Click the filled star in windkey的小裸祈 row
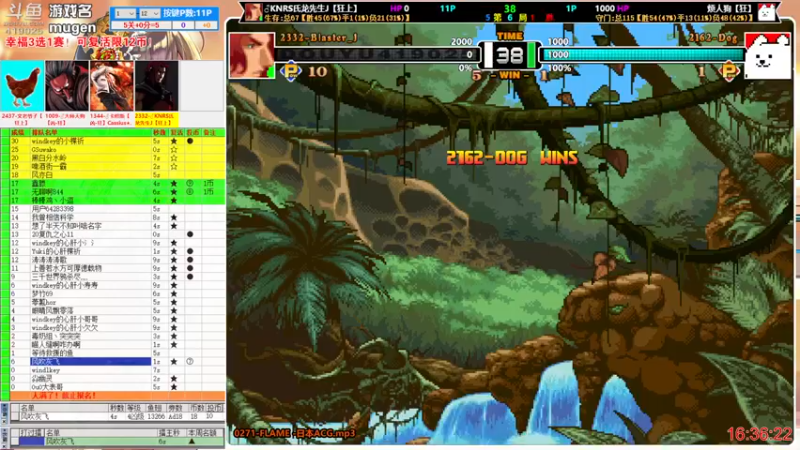Screen dimensions: 800x450 (x=174, y=141)
